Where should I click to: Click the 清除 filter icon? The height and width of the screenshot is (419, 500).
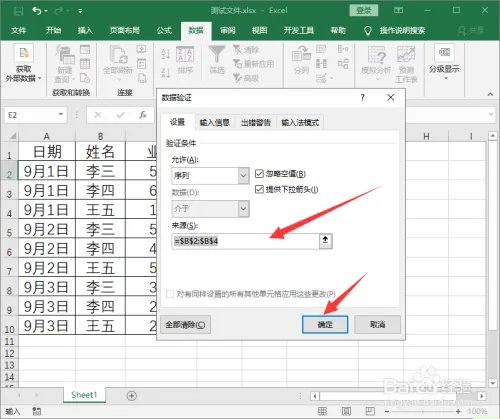tap(237, 50)
